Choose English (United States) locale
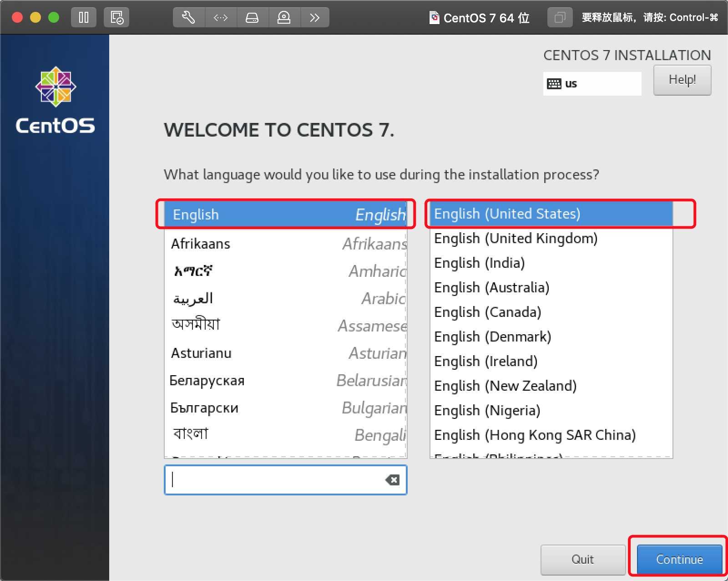This screenshot has width=728, height=581. (x=551, y=214)
